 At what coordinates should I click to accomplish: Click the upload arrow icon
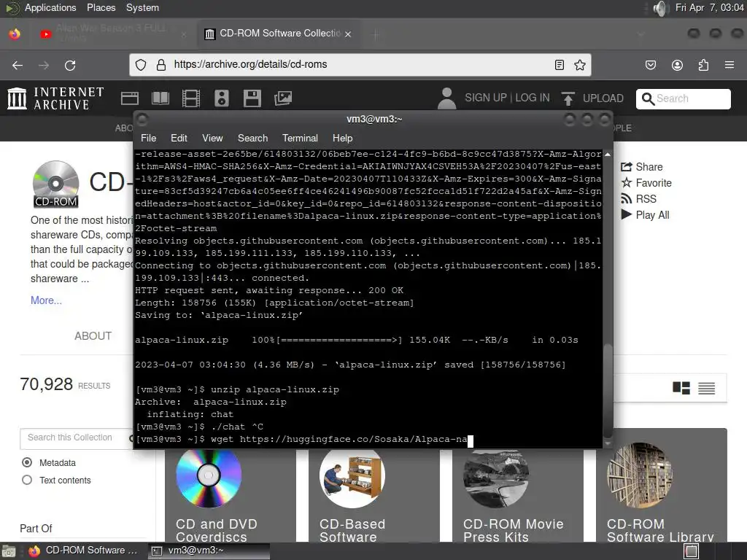point(568,98)
